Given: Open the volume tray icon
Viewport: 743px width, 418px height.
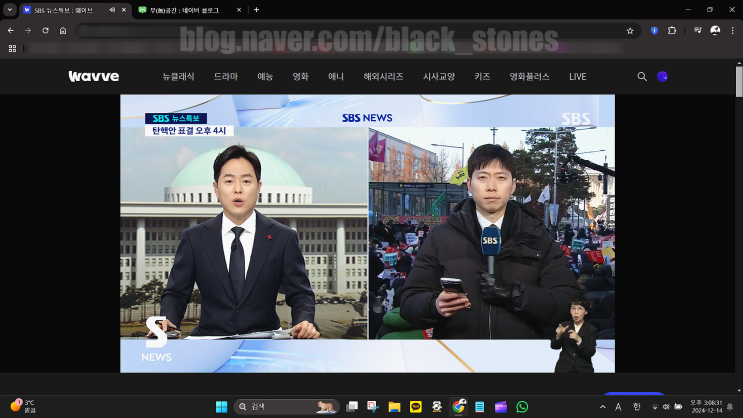Looking at the screenshot, I should tap(666, 407).
